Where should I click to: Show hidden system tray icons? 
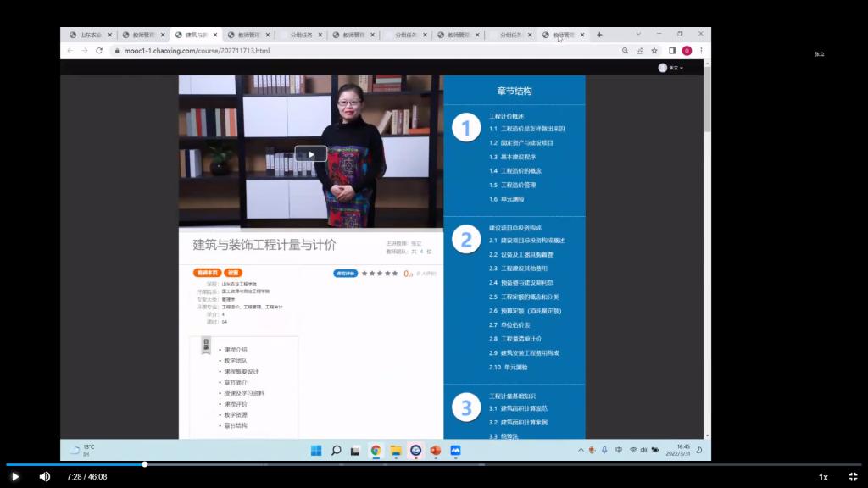[581, 450]
